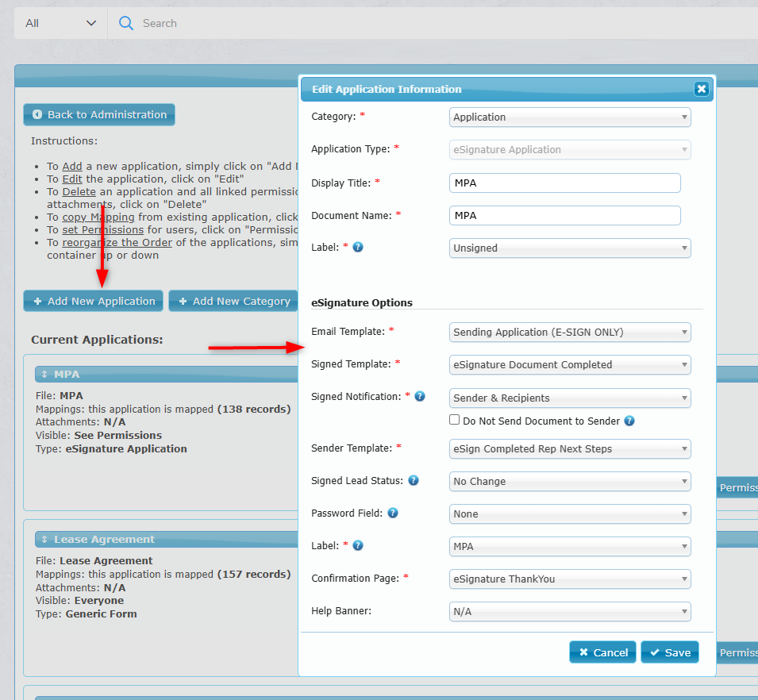Open the Category dropdown
This screenshot has height=700, width=758.
pyautogui.click(x=570, y=117)
